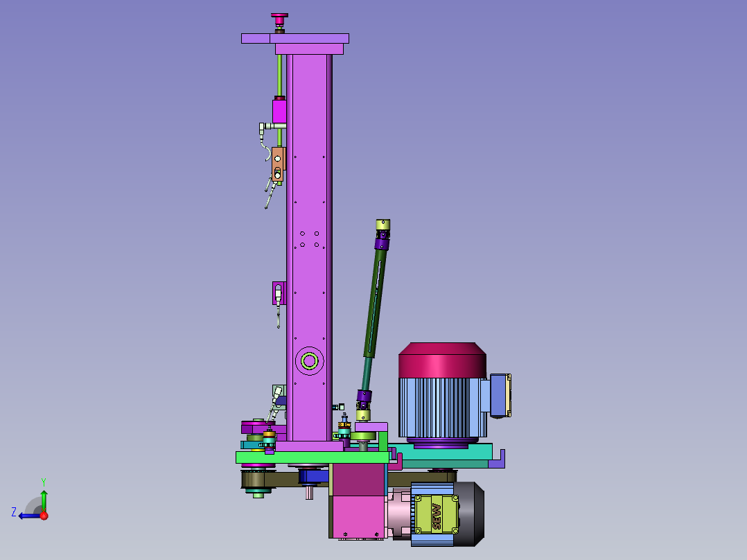Select the tall purple column
Screen dimensions: 747x560
click(x=309, y=247)
